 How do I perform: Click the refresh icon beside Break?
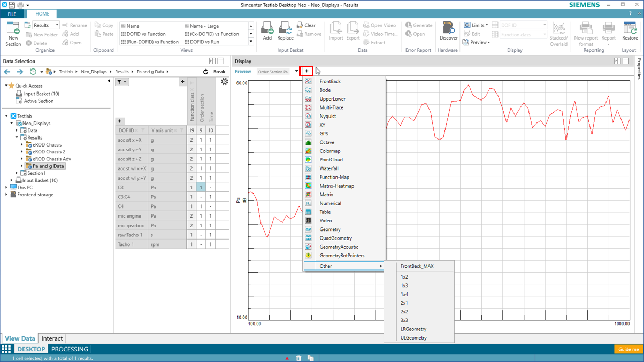205,72
